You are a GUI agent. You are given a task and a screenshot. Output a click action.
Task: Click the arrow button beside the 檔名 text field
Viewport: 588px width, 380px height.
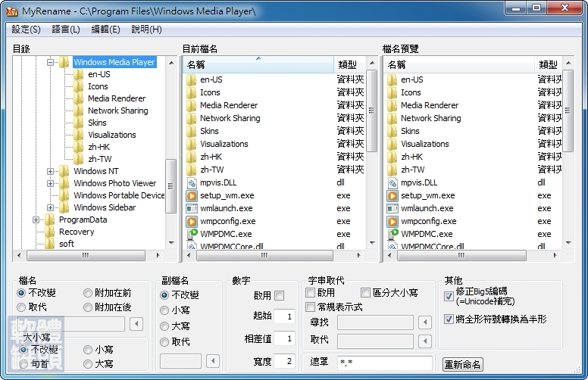[x=136, y=324]
